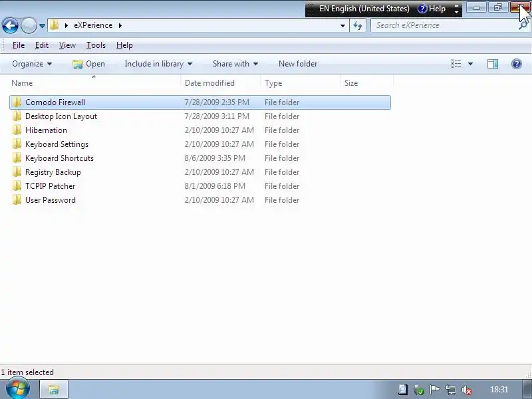Image resolution: width=532 pixels, height=399 pixels.
Task: Open the Windows Start orb
Action: tap(18, 389)
